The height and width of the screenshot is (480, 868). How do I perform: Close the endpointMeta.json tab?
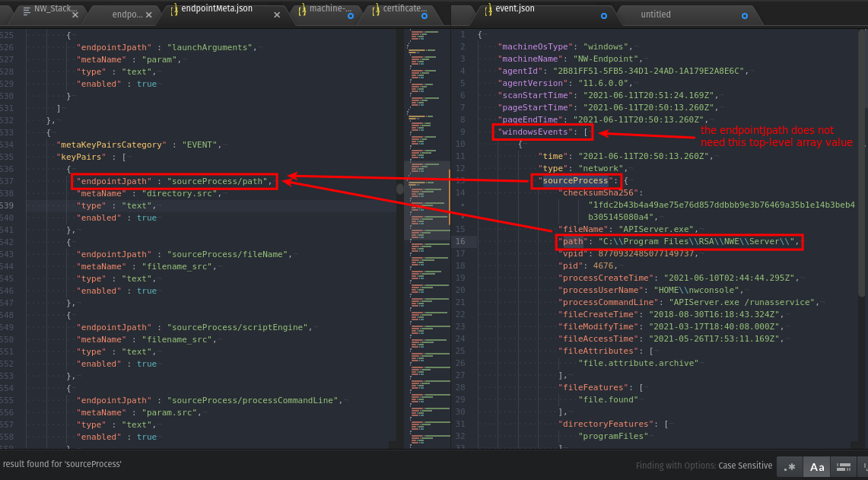click(277, 14)
